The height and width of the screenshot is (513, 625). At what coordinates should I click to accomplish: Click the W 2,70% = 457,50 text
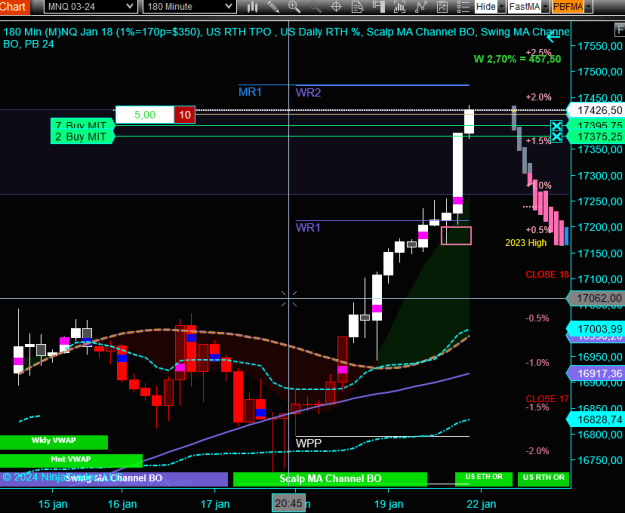click(517, 59)
